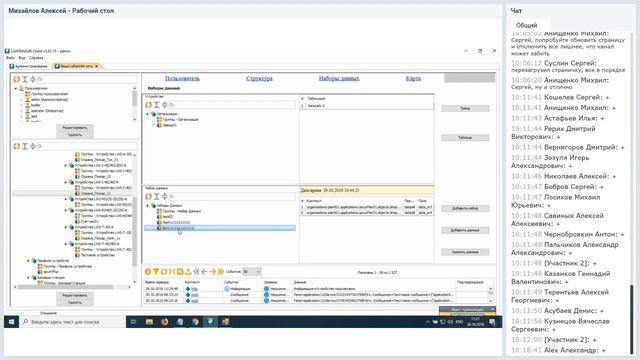Click the comment bubble icon in event toolbar
Viewport: 640px width, 360px height.
coord(180,271)
